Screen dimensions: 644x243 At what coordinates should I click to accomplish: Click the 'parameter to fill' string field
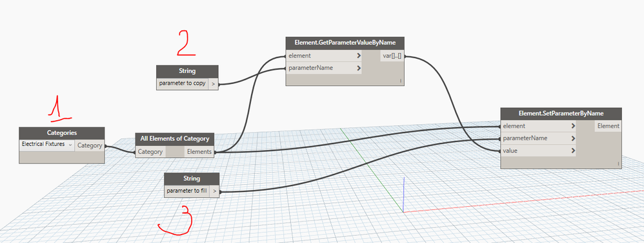point(186,191)
